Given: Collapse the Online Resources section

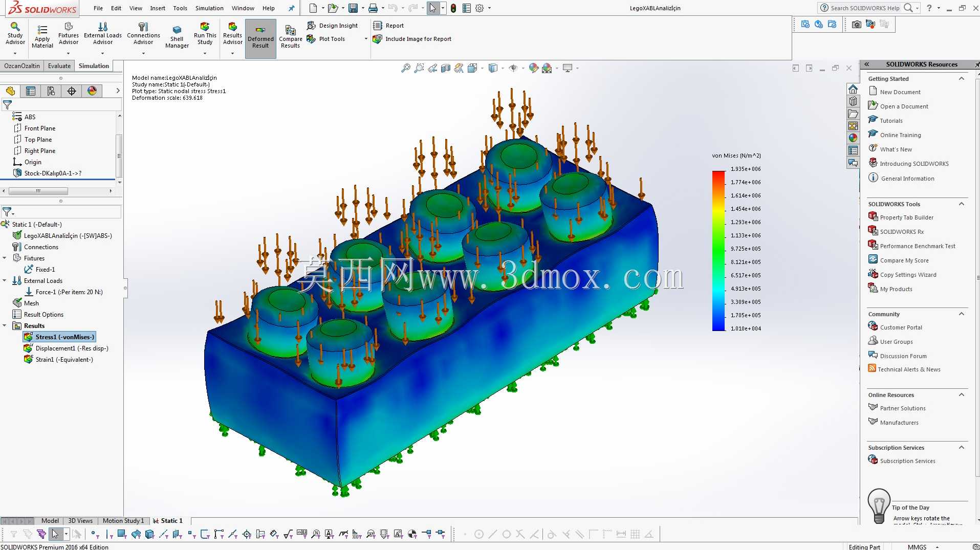Looking at the screenshot, I should coord(962,395).
